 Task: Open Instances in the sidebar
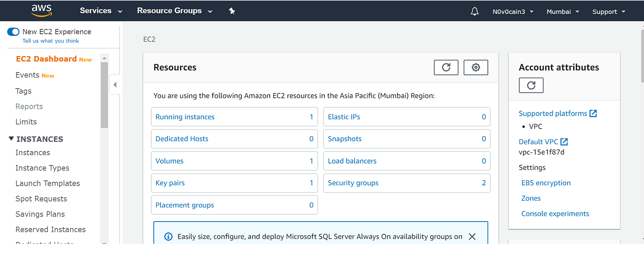tap(33, 153)
